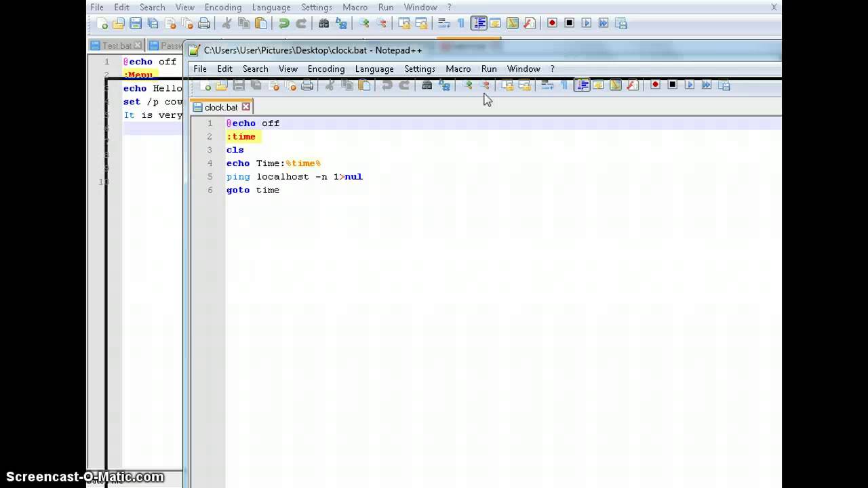The width and height of the screenshot is (868, 488).
Task: Click the 'goto time' line
Action: [x=253, y=190]
